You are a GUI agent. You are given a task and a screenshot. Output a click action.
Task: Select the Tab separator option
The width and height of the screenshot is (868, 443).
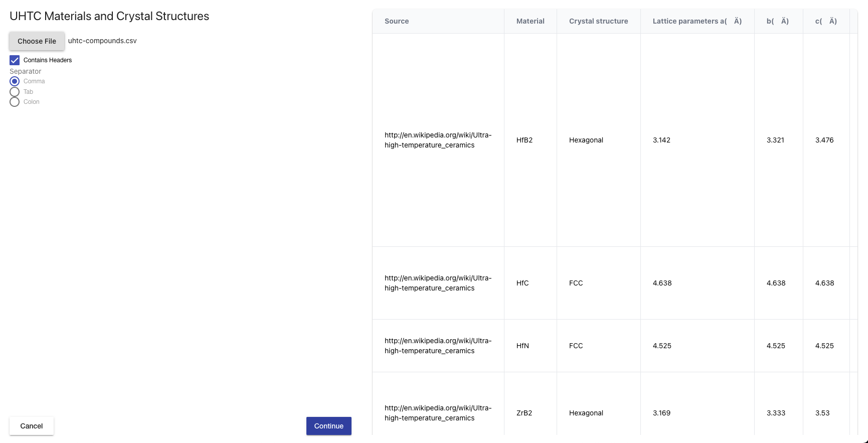15,92
